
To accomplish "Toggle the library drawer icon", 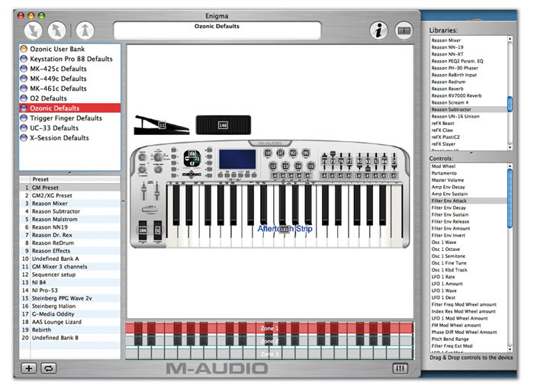I will pyautogui.click(x=404, y=31).
